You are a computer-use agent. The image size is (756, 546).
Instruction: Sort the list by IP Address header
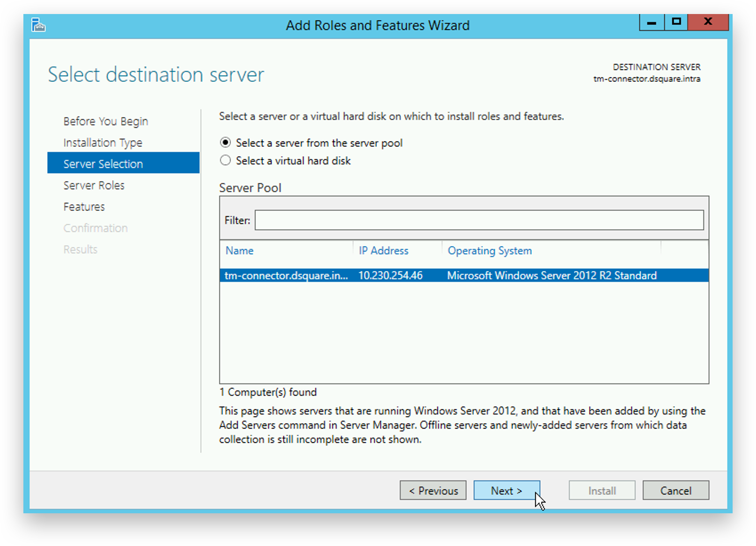[384, 251]
